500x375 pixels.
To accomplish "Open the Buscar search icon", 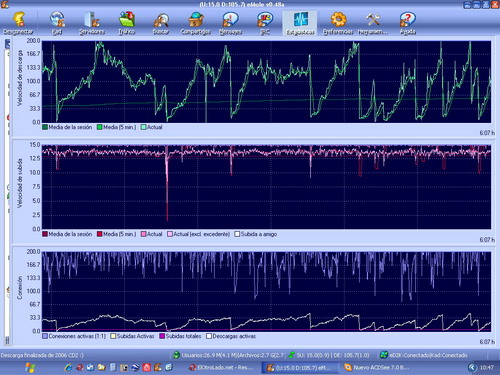I will click(161, 20).
